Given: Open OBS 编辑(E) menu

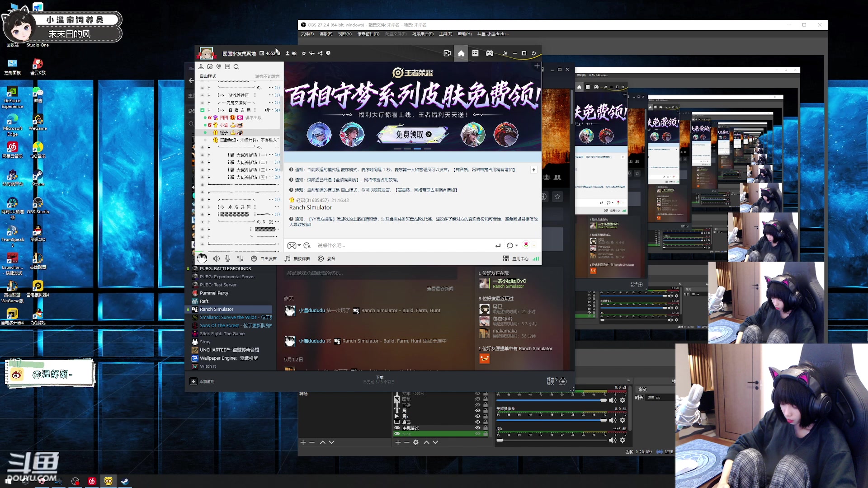Looking at the screenshot, I should [x=325, y=34].
